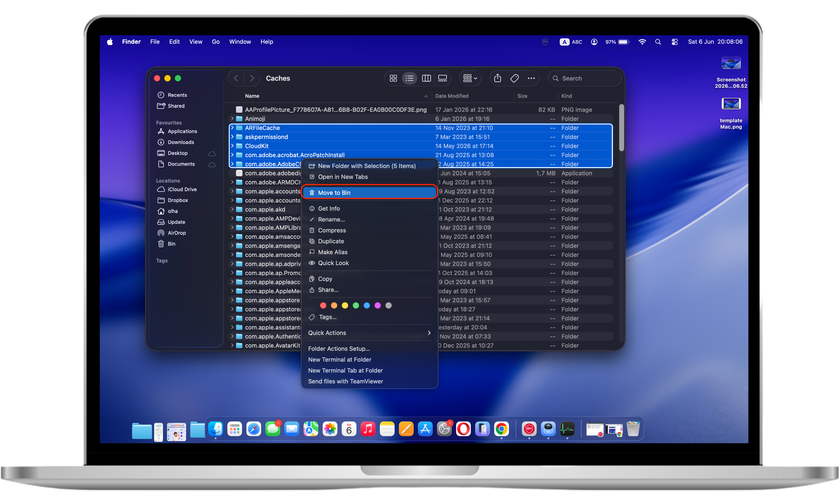Apply the blue tag color
This screenshot has width=840, height=504.
367,306
